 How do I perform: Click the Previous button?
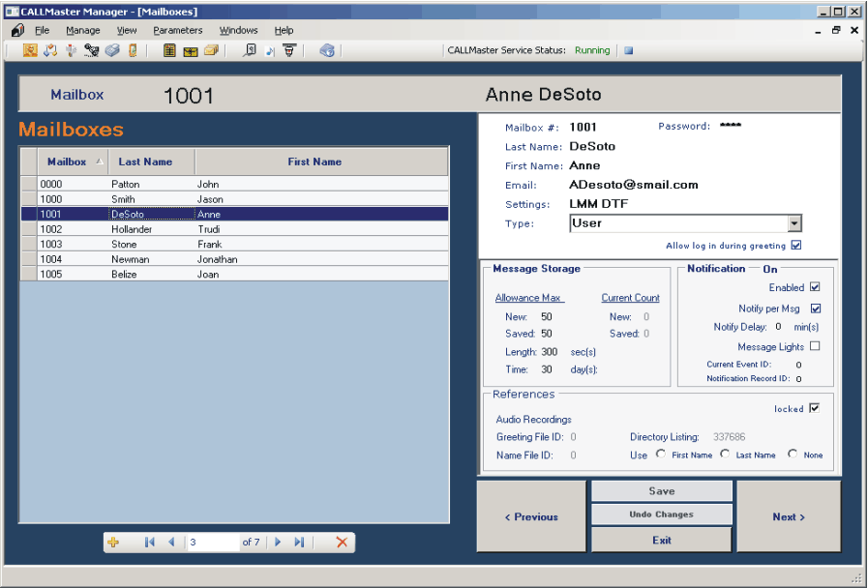531,516
